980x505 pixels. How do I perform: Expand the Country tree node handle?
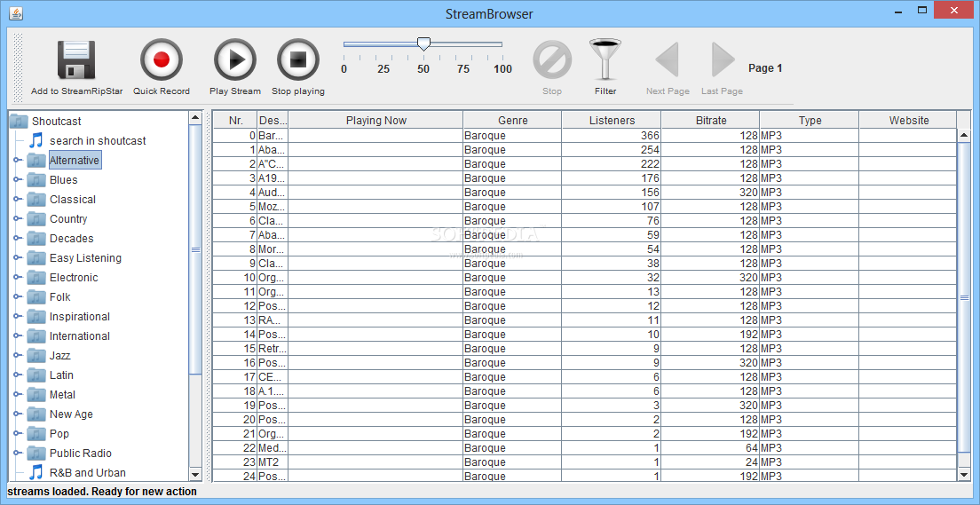click(x=17, y=218)
